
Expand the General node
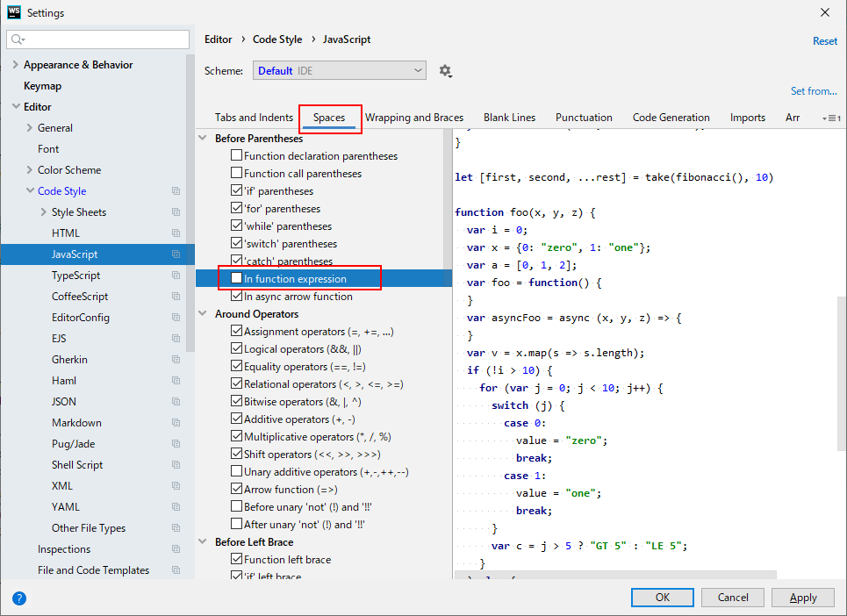point(29,127)
